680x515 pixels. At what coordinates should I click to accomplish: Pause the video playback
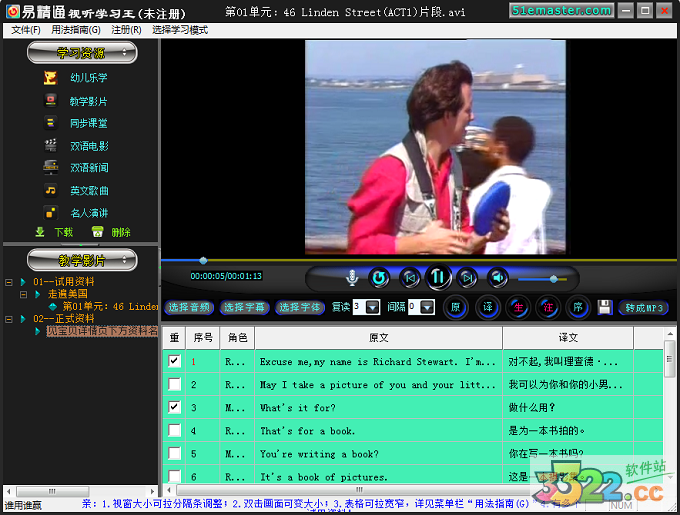(438, 277)
